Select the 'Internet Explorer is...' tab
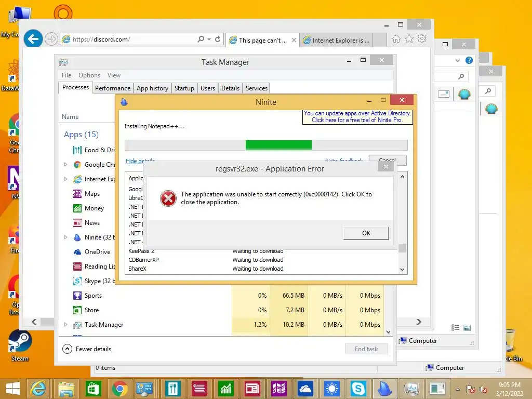Image resolution: width=532 pixels, height=399 pixels. click(336, 41)
